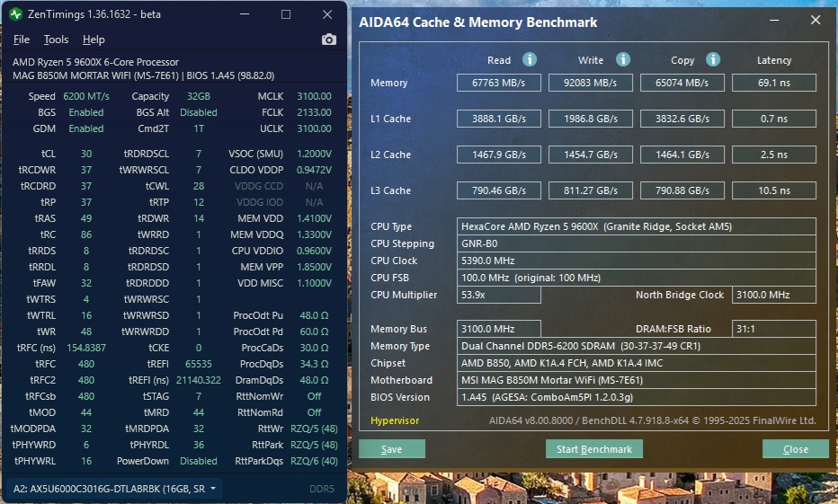Image resolution: width=838 pixels, height=504 pixels.
Task: Click the Memory Read value 67763 MB/s
Action: tap(499, 83)
